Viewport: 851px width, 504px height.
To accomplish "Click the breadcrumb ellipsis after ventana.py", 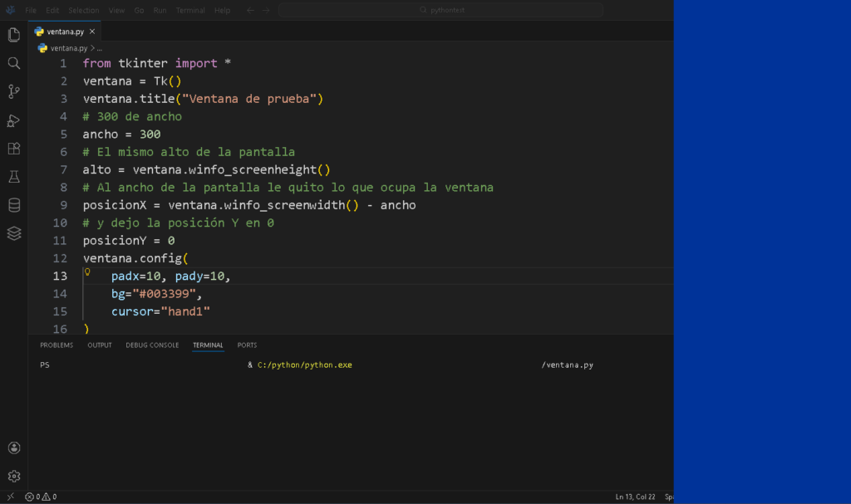I will [100, 48].
